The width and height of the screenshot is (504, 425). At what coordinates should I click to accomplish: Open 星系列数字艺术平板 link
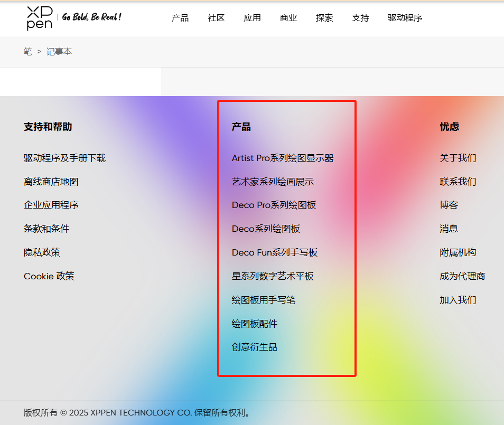click(x=273, y=276)
